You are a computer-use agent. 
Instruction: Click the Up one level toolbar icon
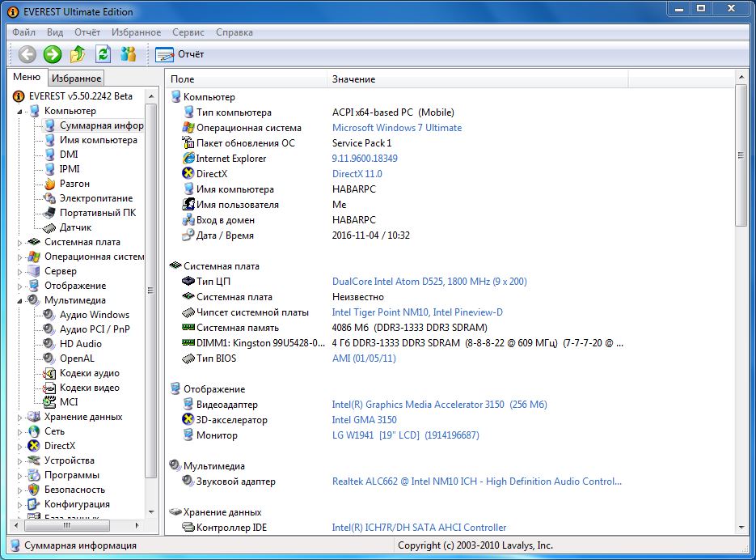coord(78,54)
